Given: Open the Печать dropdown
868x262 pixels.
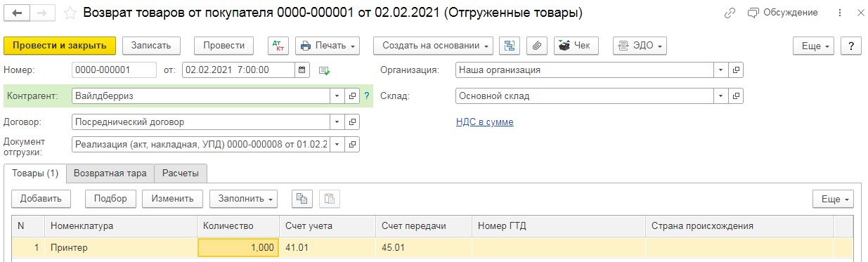Looking at the screenshot, I should pyautogui.click(x=328, y=46).
